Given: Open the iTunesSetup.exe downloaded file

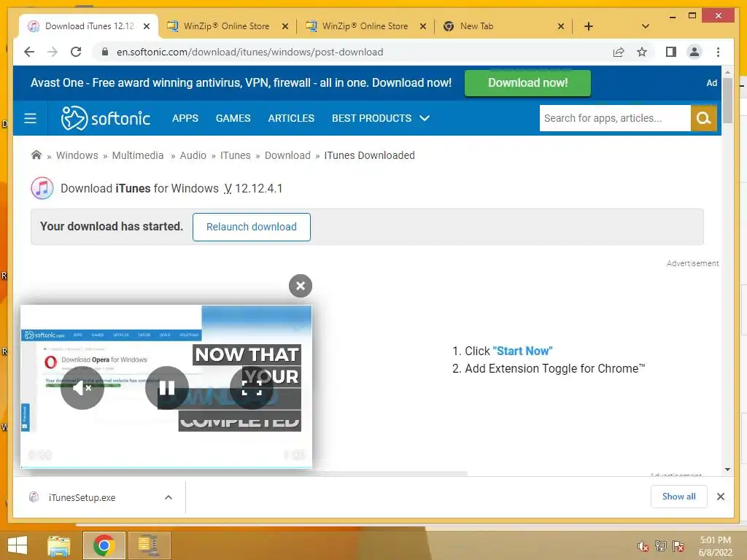Looking at the screenshot, I should (82, 497).
